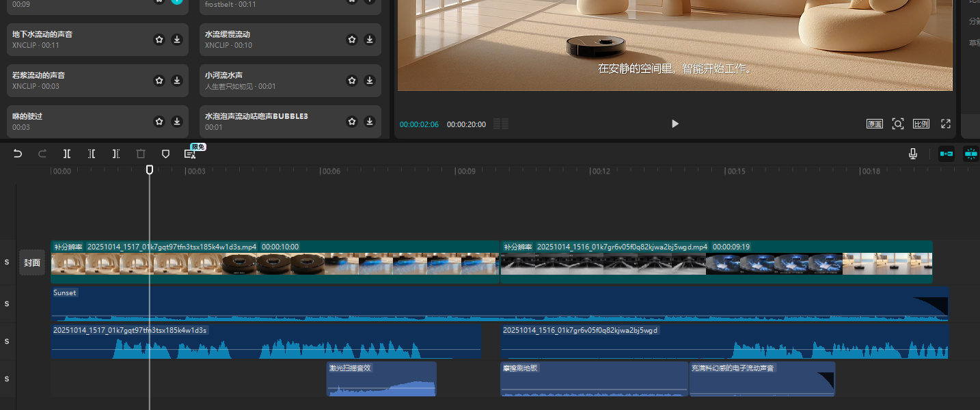Click the delete-right trim tool
The image size is (980, 410).
pyautogui.click(x=116, y=154)
